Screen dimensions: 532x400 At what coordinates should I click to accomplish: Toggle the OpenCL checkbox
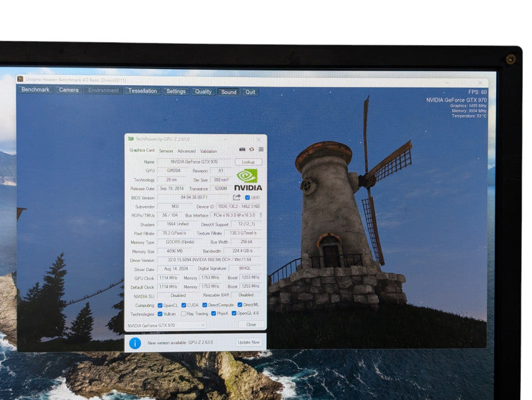click(x=160, y=306)
